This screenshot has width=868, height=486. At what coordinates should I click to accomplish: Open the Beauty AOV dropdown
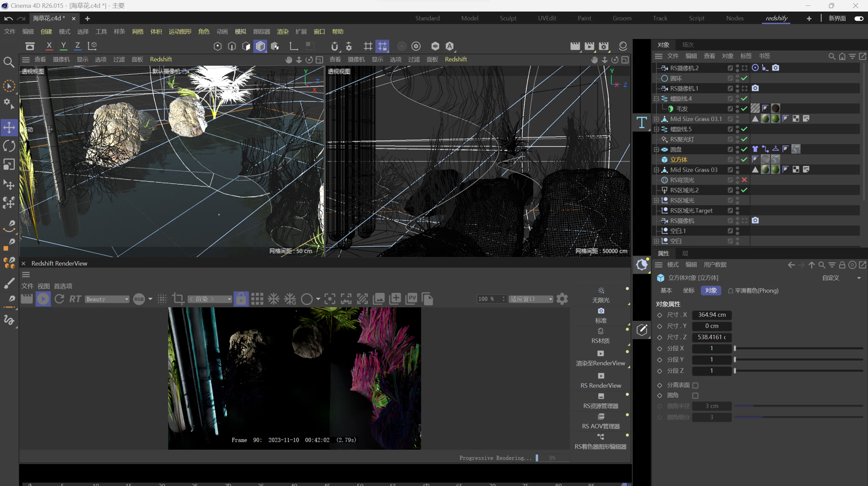coord(107,299)
